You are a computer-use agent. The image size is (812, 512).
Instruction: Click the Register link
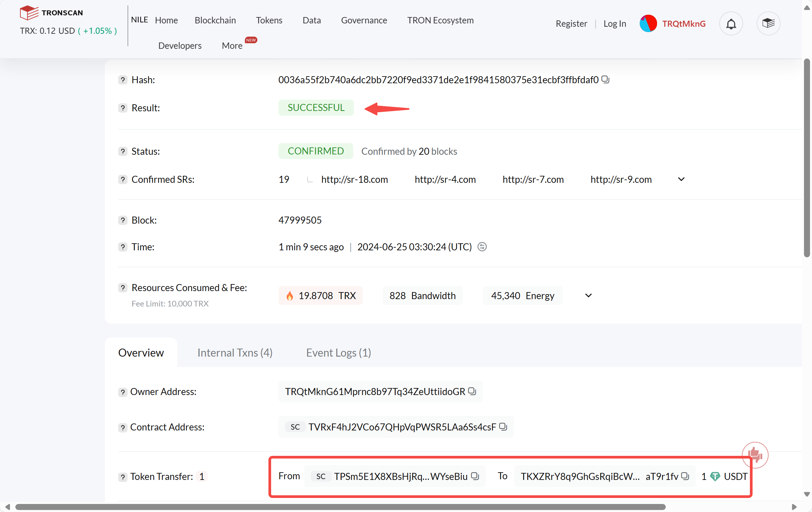(571, 24)
